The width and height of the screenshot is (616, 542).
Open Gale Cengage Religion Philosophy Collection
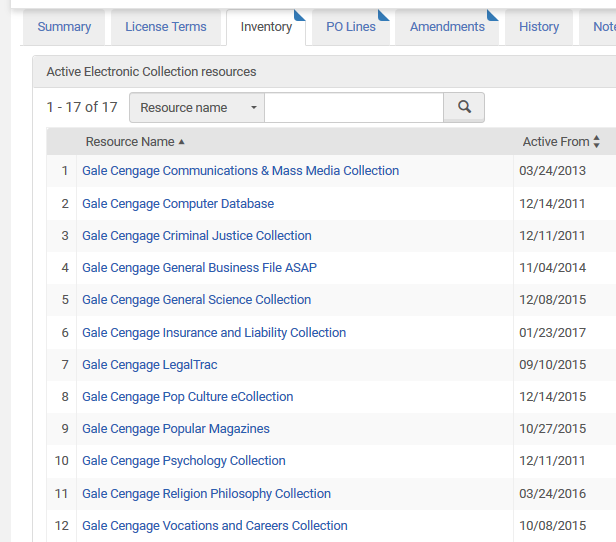206,494
